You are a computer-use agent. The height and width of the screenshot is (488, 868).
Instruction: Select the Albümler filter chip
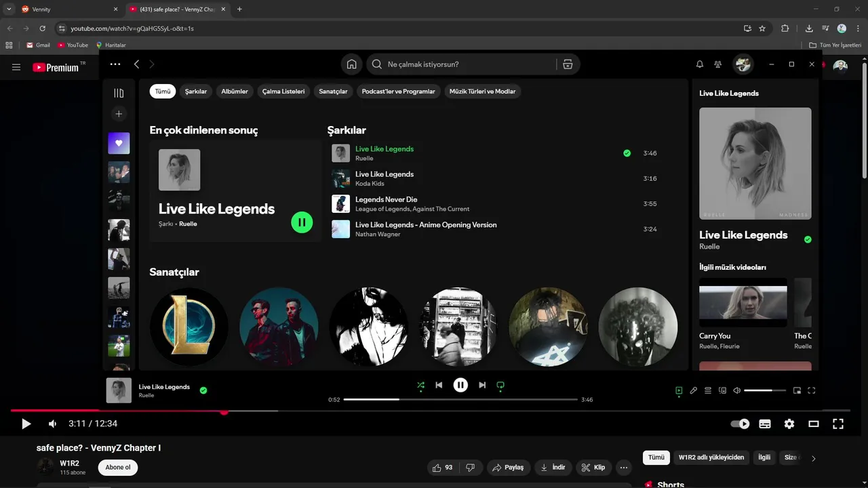pyautogui.click(x=235, y=91)
